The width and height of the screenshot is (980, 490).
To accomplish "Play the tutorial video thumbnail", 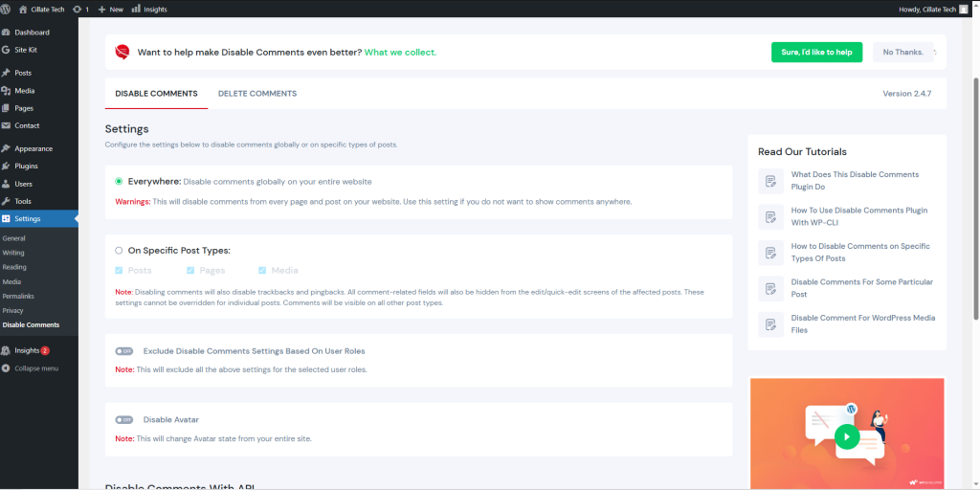I will pos(846,436).
